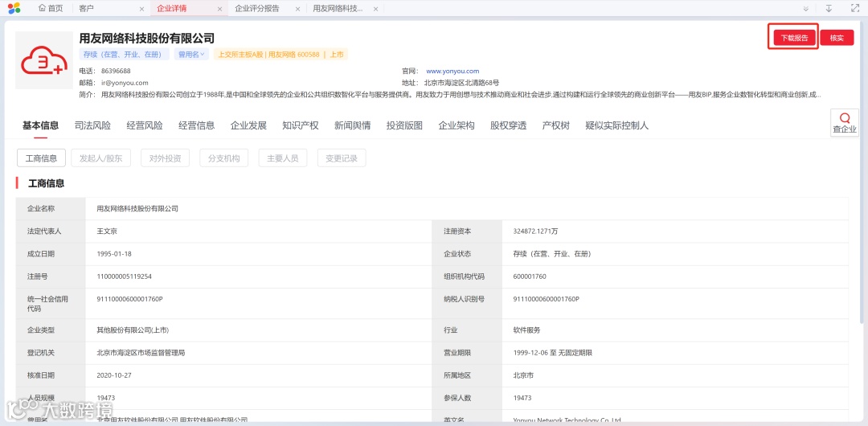
Task: Click the 变更记录 sub-tab button
Action: coord(342,158)
